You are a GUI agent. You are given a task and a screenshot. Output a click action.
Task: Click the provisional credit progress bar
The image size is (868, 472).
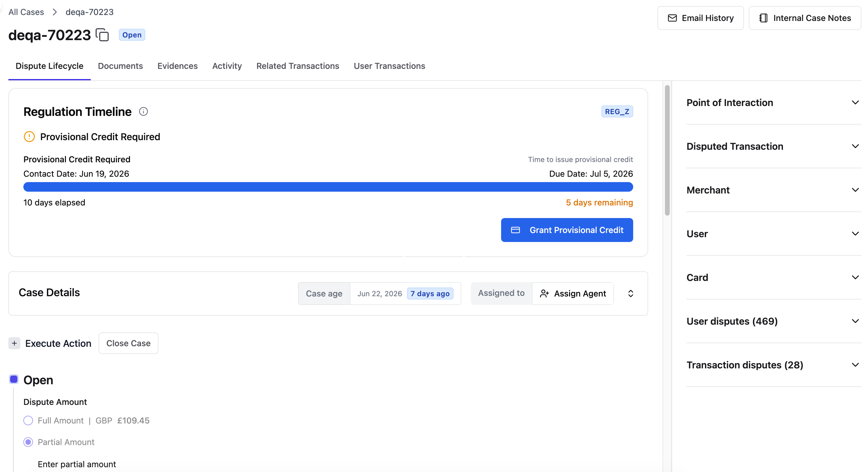click(328, 187)
